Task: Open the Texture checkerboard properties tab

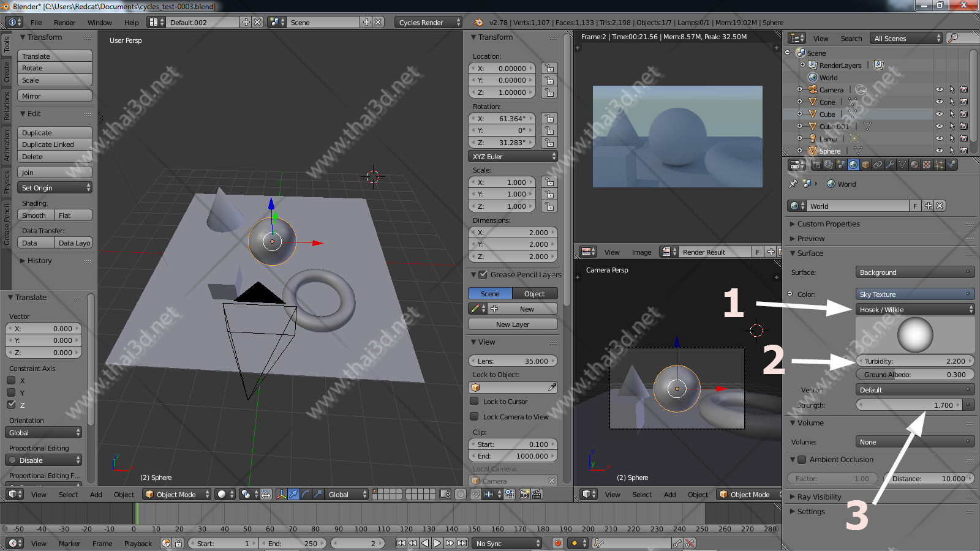Action: coord(927,165)
